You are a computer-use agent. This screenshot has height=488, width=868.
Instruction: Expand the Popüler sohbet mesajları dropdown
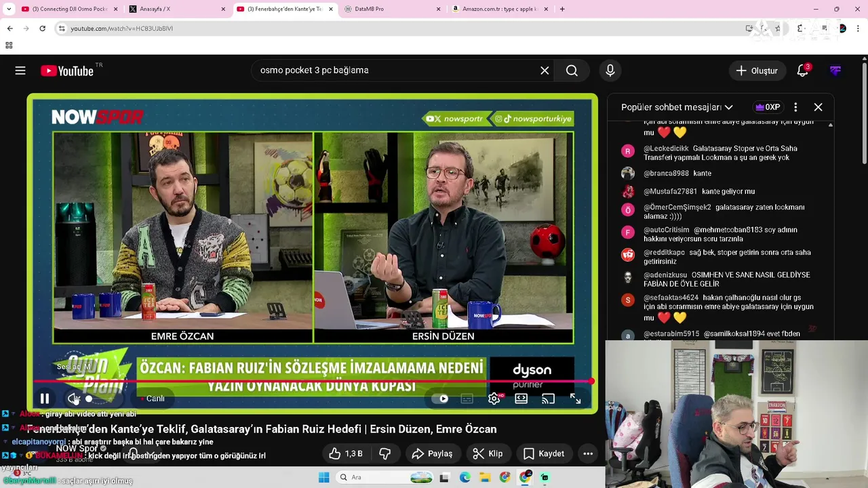pos(677,107)
